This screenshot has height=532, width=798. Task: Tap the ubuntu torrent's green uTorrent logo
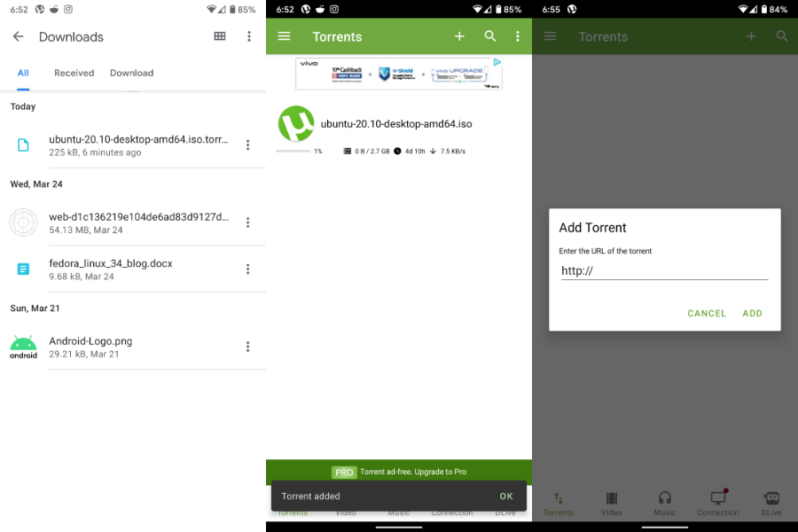[296, 122]
